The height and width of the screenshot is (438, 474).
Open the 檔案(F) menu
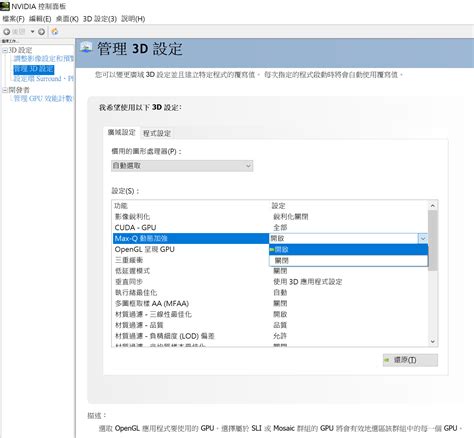tap(13, 19)
